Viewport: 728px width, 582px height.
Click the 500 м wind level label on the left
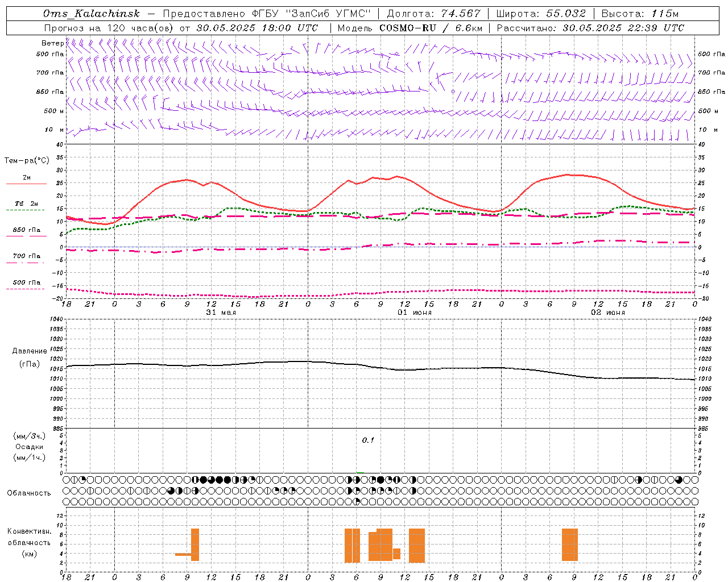tap(54, 111)
